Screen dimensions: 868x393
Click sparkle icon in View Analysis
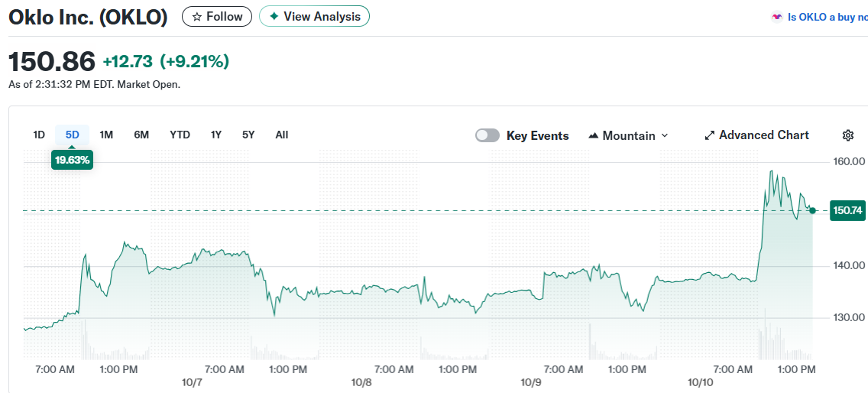[x=274, y=16]
